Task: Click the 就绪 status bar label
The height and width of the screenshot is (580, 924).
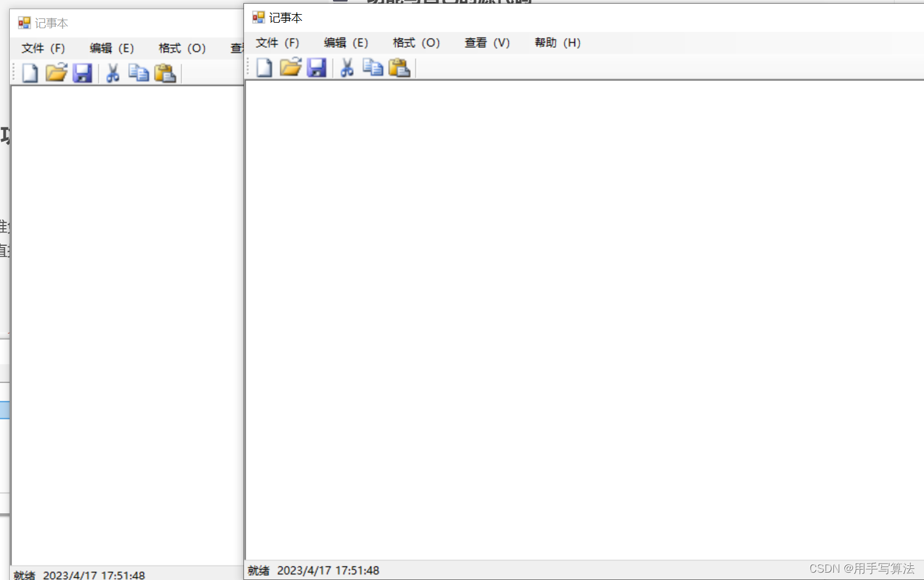Action: pyautogui.click(x=258, y=570)
